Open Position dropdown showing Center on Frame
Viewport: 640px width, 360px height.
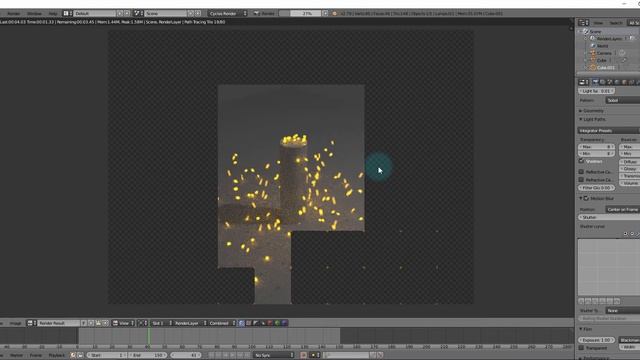[622, 210]
